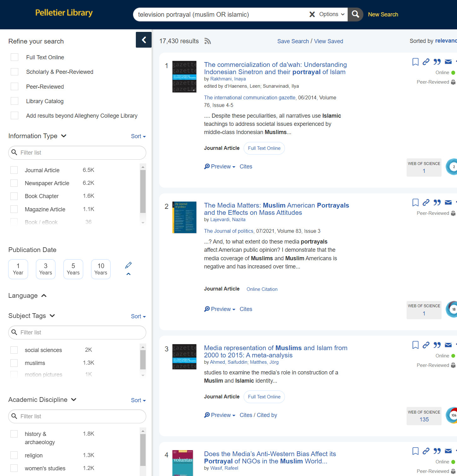The height and width of the screenshot is (476, 457).
Task: Check the muslims subject tag
Action: [x=14, y=363]
